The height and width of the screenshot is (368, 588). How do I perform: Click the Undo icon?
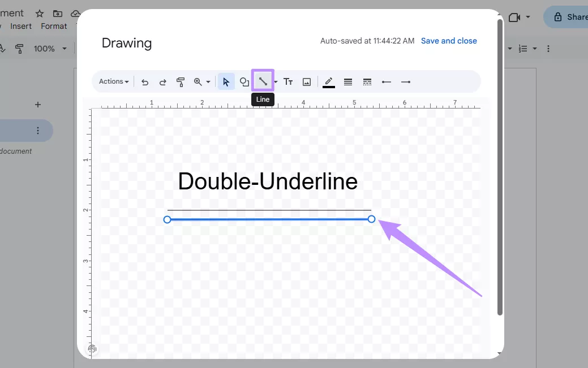[145, 81]
